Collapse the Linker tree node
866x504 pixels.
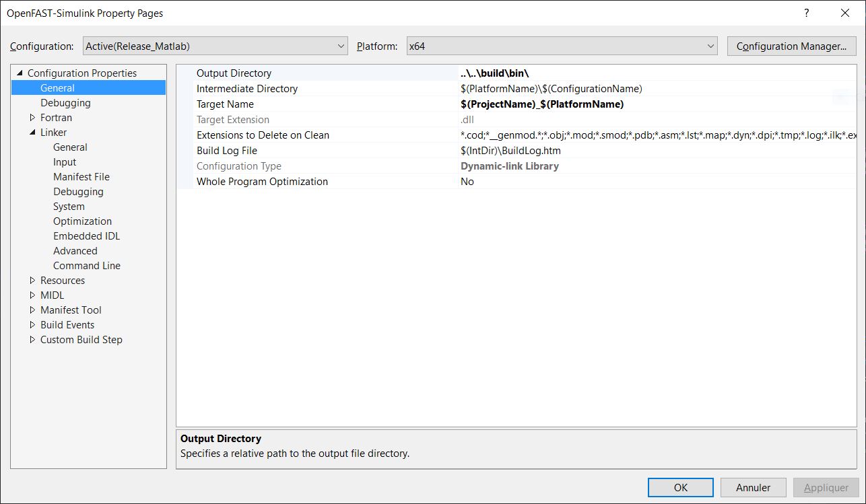click(x=31, y=132)
